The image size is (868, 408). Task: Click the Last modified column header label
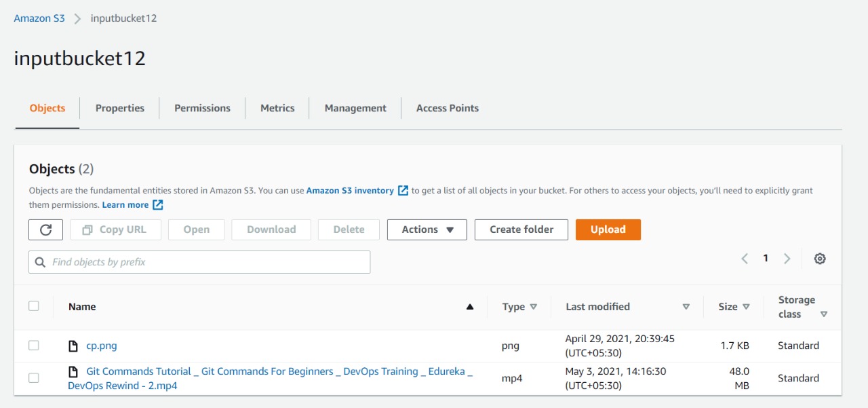(x=598, y=307)
